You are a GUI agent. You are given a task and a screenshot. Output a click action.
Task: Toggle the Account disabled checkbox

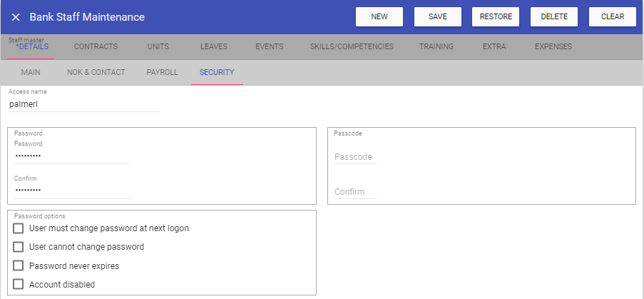(19, 284)
